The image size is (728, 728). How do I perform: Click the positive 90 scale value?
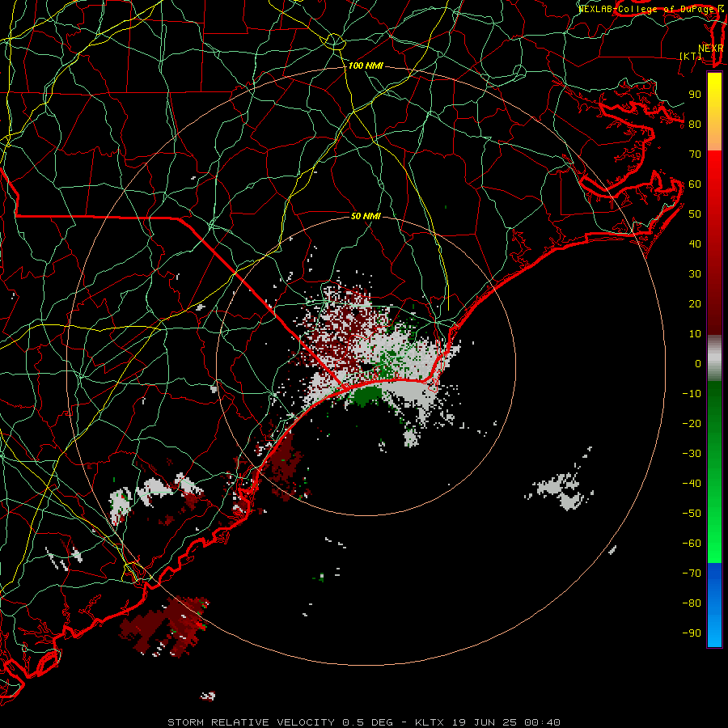(x=695, y=95)
